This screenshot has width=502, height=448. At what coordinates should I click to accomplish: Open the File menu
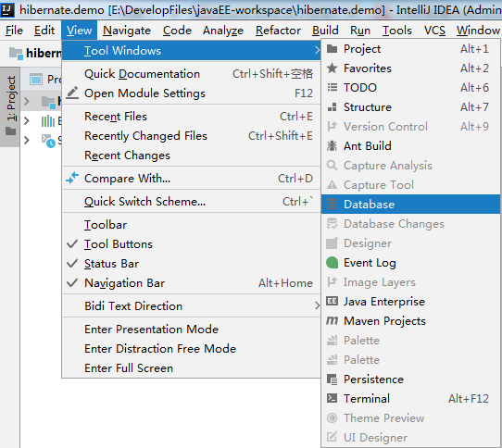14,31
